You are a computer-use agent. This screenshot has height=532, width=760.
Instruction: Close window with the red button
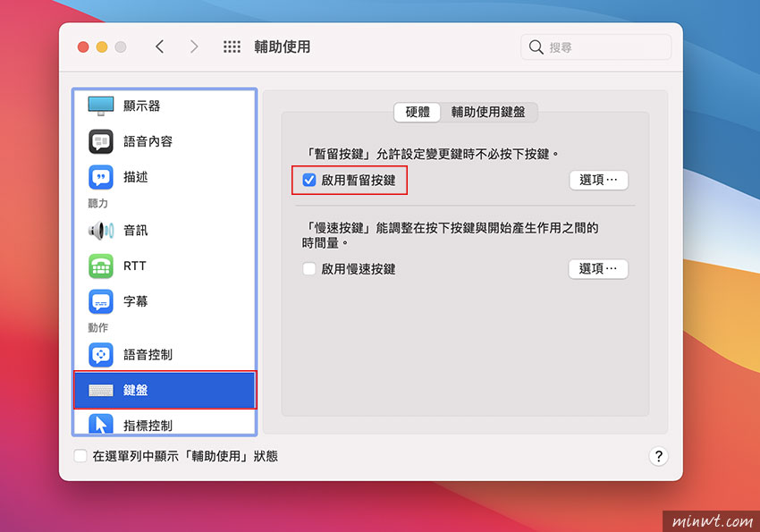(x=83, y=47)
